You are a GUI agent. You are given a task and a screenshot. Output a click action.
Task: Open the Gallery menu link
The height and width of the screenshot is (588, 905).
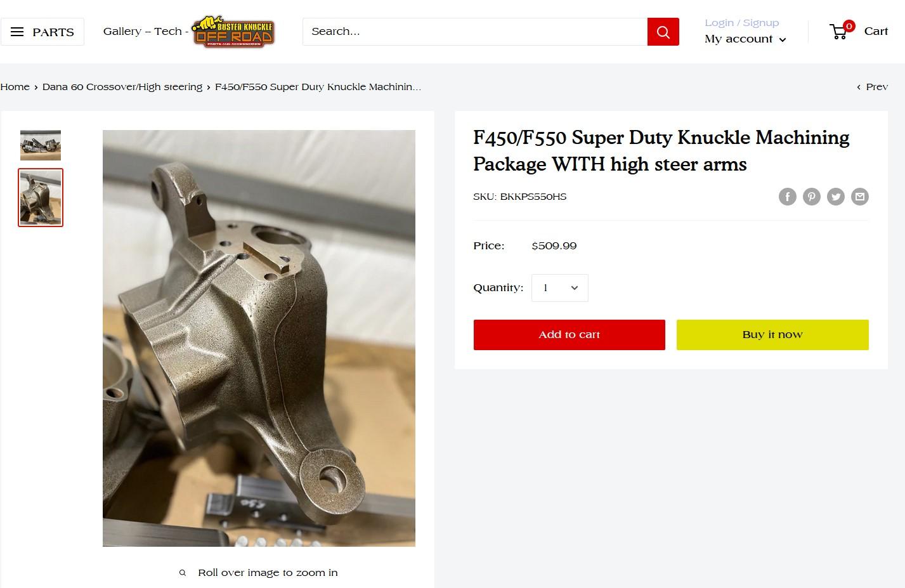(122, 31)
